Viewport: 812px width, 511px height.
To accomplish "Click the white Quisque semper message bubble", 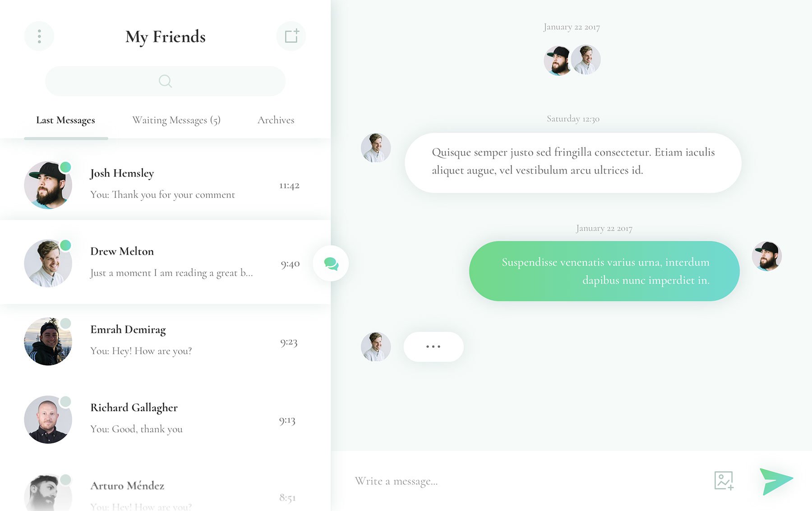I will [x=573, y=163].
